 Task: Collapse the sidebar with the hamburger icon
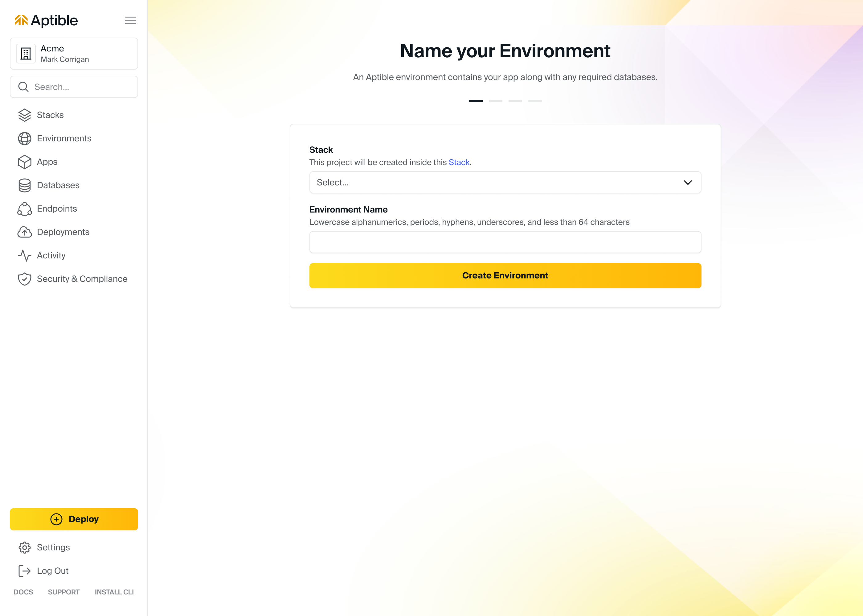131,21
